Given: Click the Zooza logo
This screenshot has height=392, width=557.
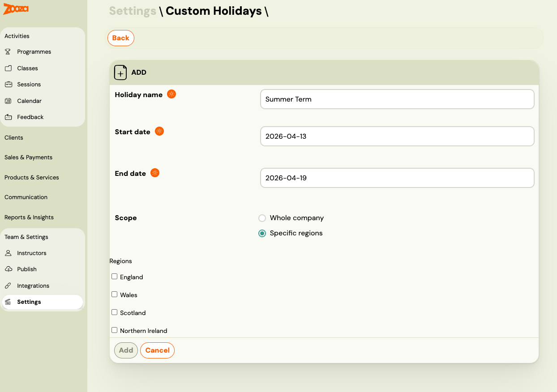Looking at the screenshot, I should pyautogui.click(x=16, y=9).
